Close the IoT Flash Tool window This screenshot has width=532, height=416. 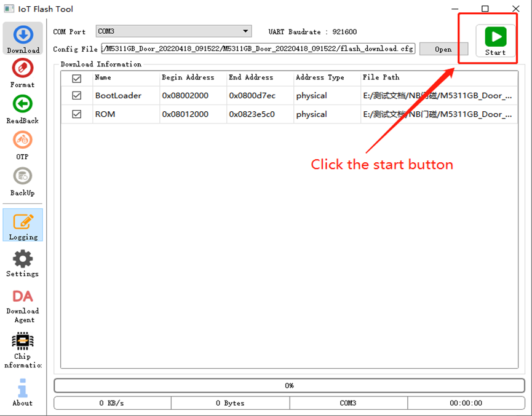(516, 9)
